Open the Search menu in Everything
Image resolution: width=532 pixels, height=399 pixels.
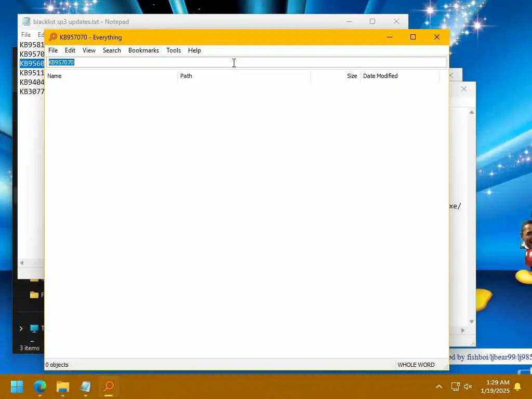112,50
